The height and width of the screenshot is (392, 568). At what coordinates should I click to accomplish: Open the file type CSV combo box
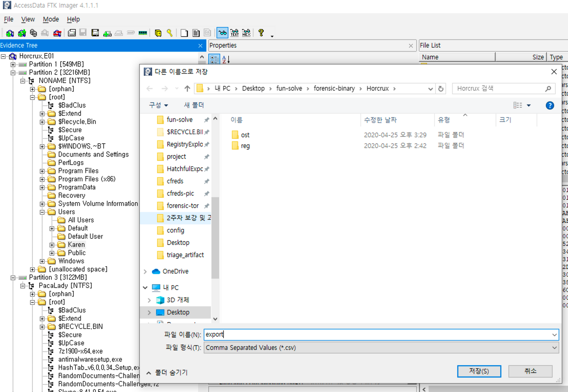pyautogui.click(x=381, y=348)
